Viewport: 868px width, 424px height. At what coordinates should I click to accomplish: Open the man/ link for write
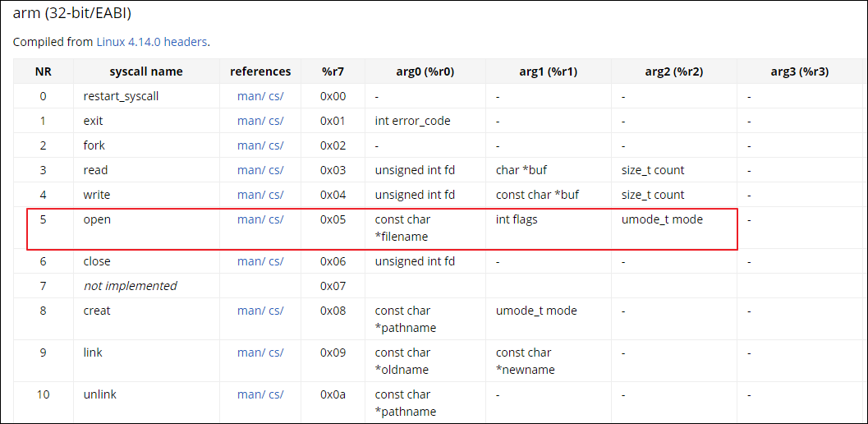[x=252, y=195]
